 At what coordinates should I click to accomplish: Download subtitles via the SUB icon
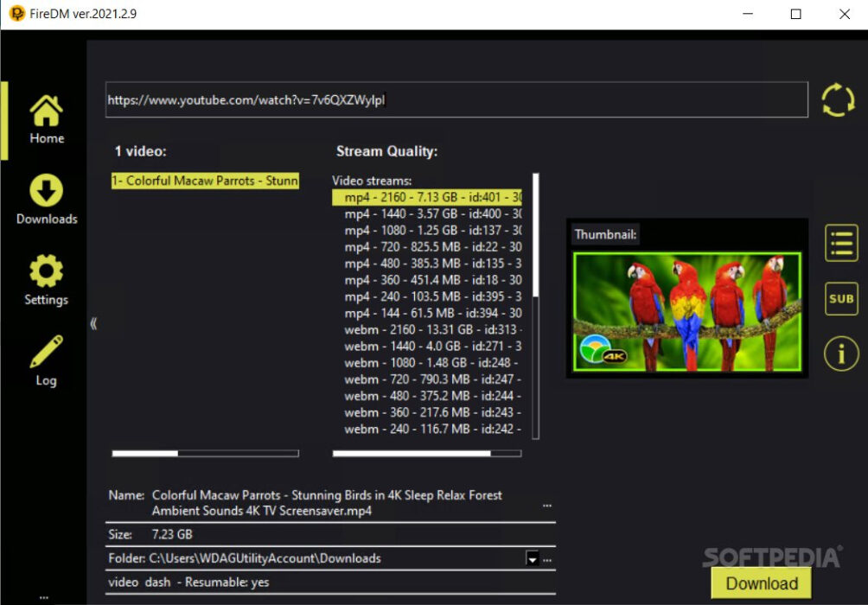click(x=839, y=298)
